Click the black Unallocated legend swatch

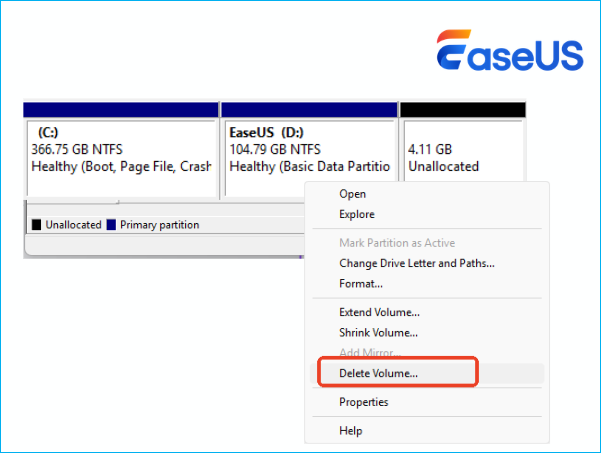[x=36, y=225]
